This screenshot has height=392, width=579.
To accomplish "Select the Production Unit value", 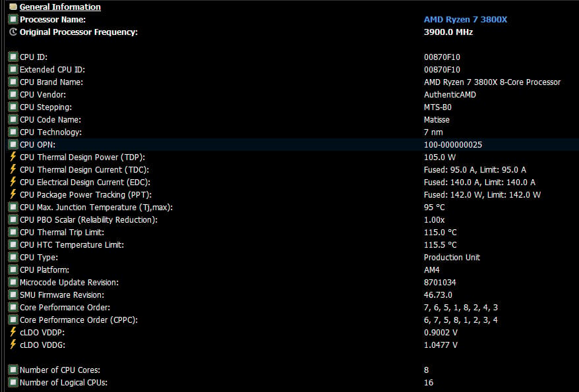I will 452,258.
